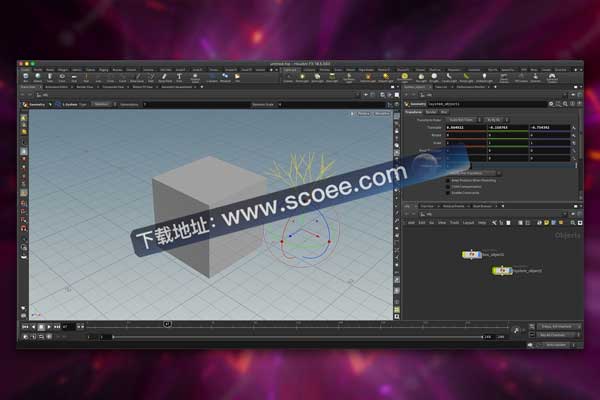Viewport: 600px width, 400px height.
Task: Click the gear icon in parameter pane
Action: 553,103
